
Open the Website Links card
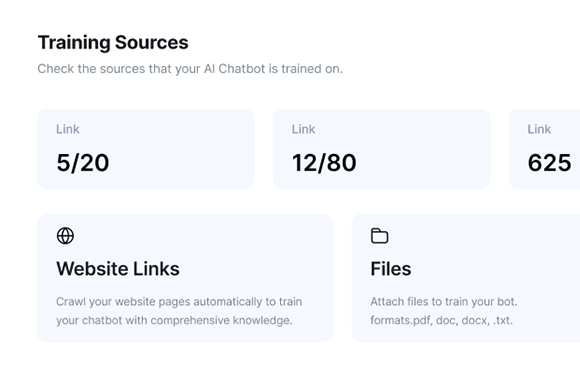(x=185, y=278)
